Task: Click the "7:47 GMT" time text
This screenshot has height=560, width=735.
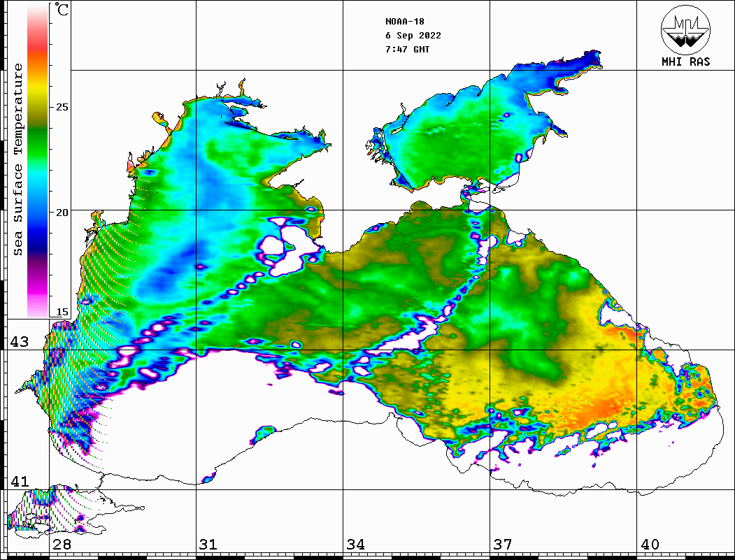Action: coord(407,49)
